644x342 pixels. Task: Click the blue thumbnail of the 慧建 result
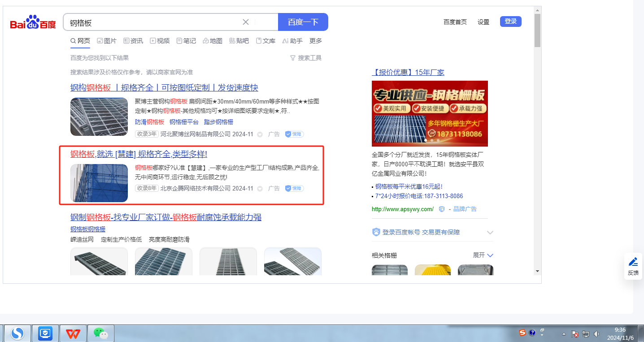pyautogui.click(x=99, y=183)
